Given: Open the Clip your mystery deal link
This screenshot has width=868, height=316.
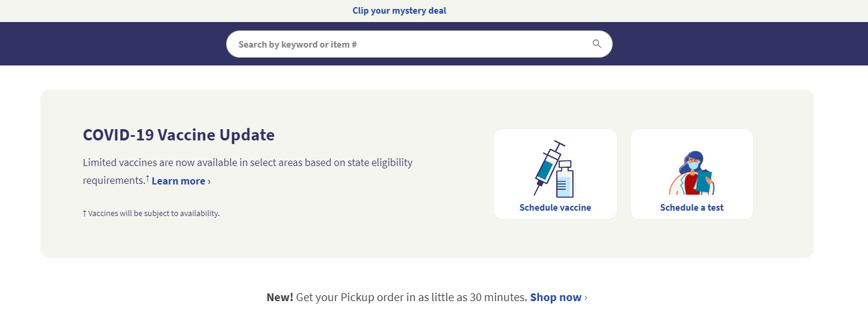Looking at the screenshot, I should coord(399,11).
